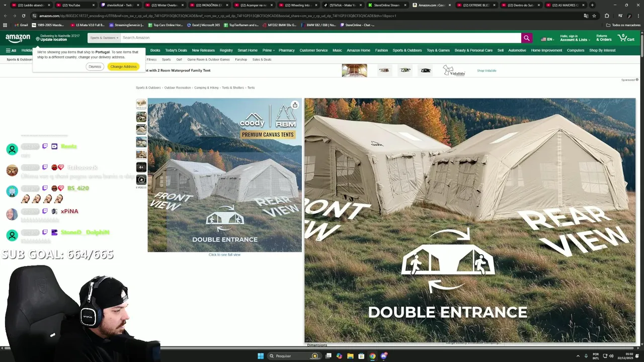This screenshot has width=644, height=362.
Task: Click the Search Amazon input field
Action: coord(321,38)
